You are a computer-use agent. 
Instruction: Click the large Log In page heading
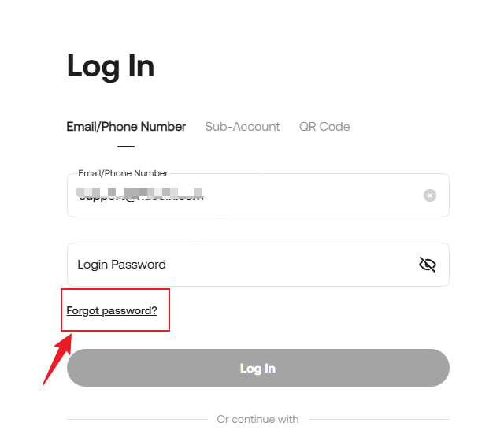(x=110, y=66)
